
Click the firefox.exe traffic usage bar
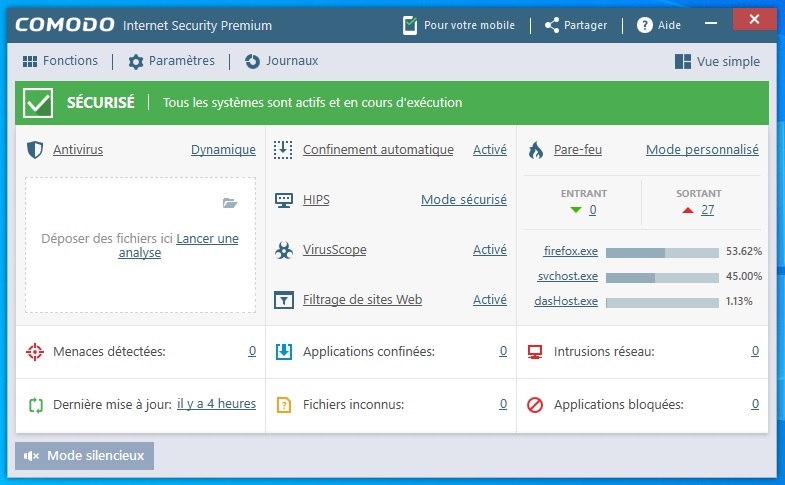[x=661, y=252]
